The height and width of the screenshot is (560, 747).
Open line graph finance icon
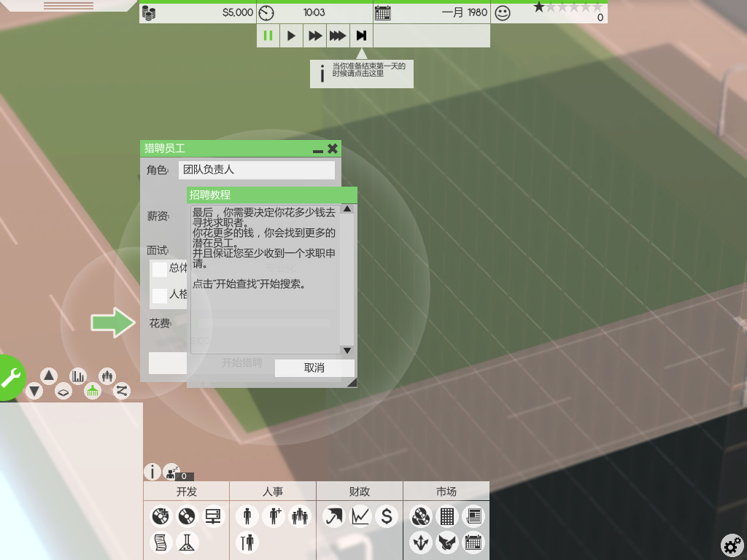coord(360,516)
